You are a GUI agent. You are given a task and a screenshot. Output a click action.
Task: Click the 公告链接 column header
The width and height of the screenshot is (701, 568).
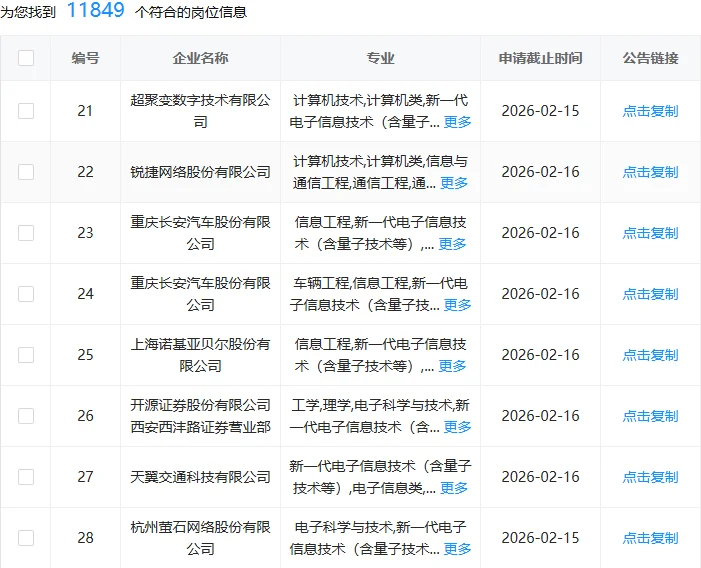pos(650,58)
